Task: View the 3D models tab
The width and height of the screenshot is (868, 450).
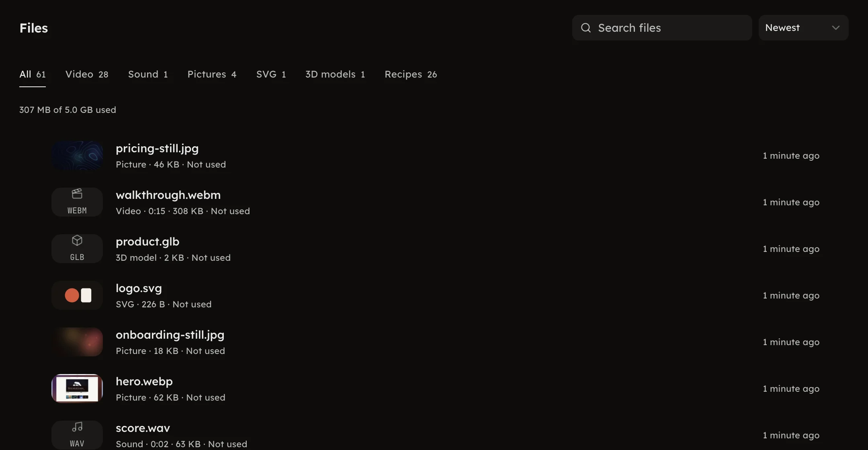Action: click(335, 74)
